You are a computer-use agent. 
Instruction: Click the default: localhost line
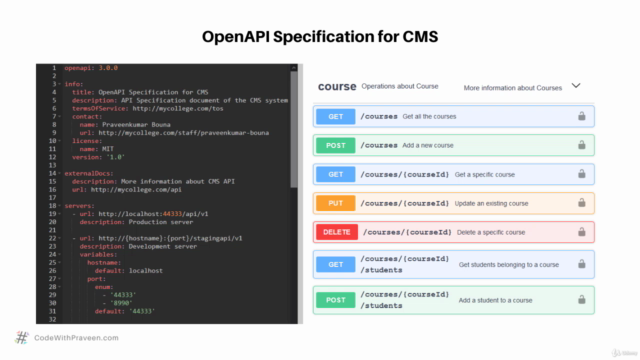pyautogui.click(x=129, y=271)
